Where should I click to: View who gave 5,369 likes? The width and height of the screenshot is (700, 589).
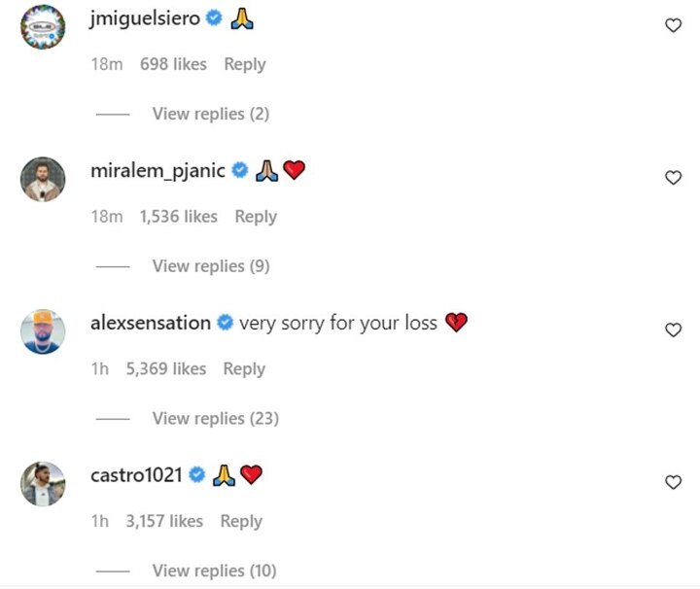click(166, 369)
